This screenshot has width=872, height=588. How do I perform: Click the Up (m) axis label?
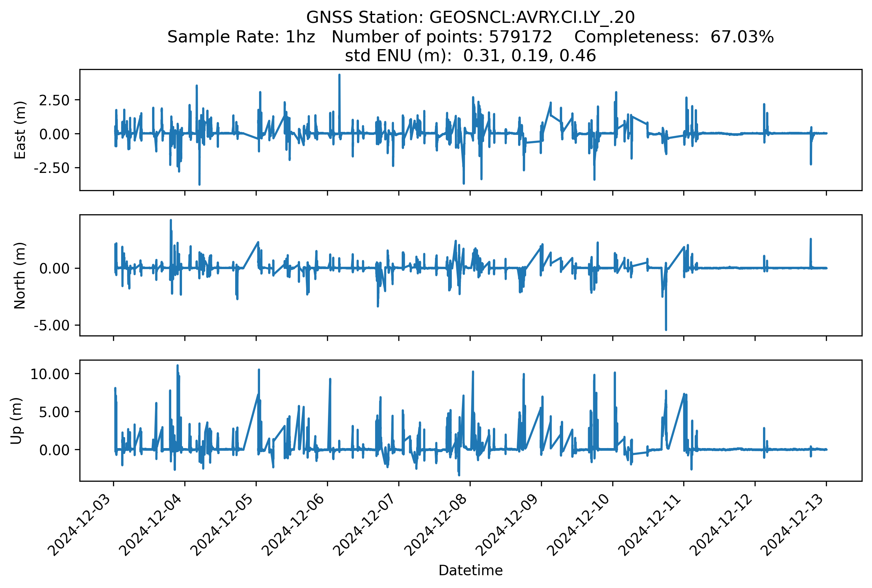[x=16, y=421]
